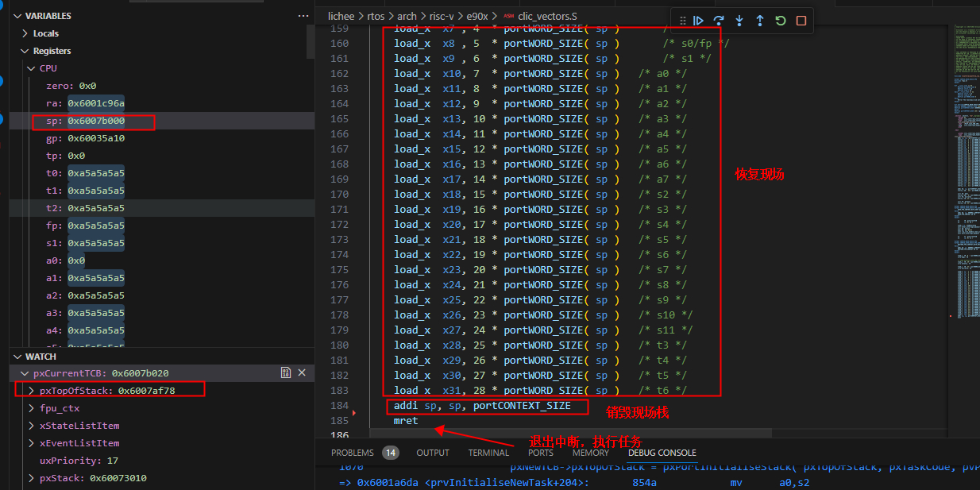Select the t0 register row
Viewport: 980px width, 490px height.
pos(162,173)
